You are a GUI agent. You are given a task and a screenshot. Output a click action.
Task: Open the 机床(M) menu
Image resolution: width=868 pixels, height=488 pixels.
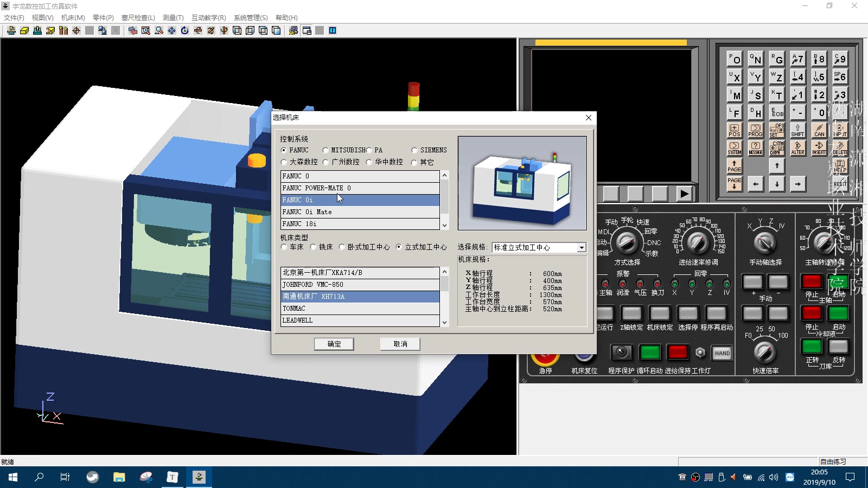pyautogui.click(x=73, y=17)
